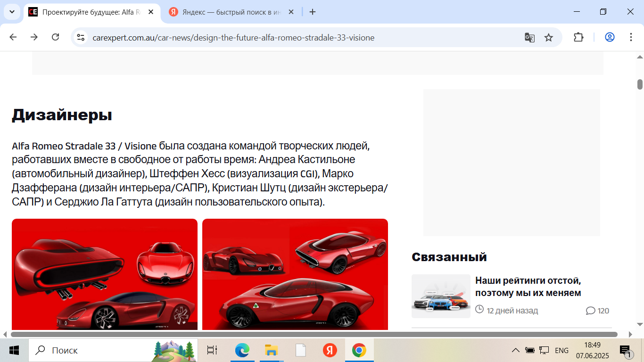Show hidden system tray icons chevron
The image size is (644, 362).
(516, 350)
